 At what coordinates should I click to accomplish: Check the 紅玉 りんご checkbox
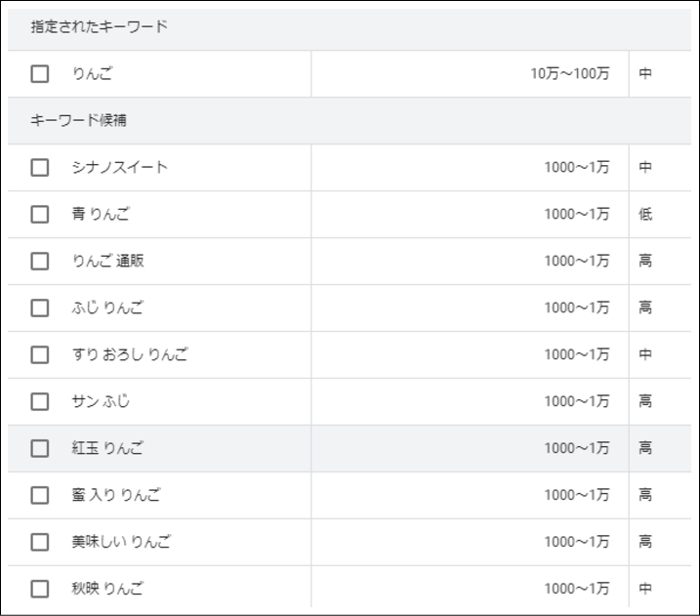click(x=40, y=448)
